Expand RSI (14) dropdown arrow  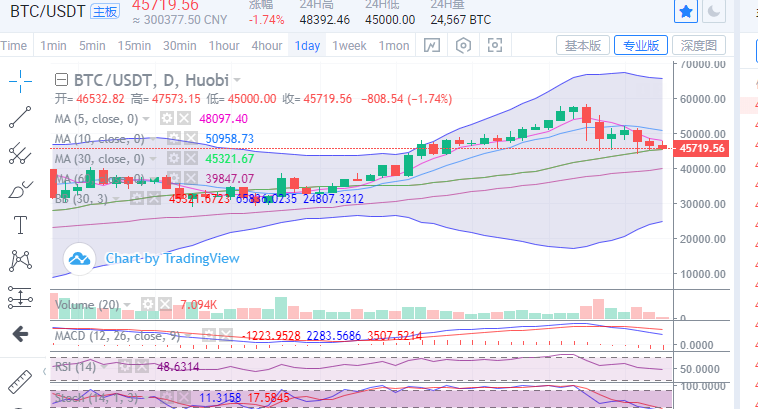coord(104,367)
